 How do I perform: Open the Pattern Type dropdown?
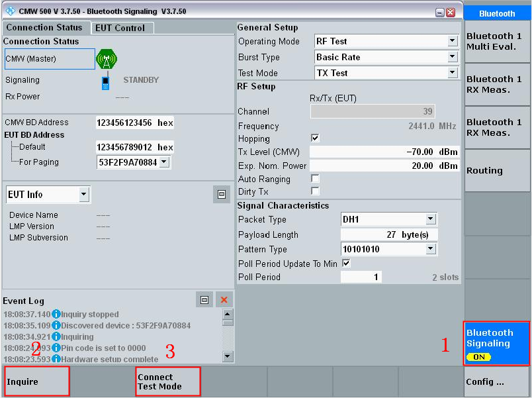(x=431, y=249)
